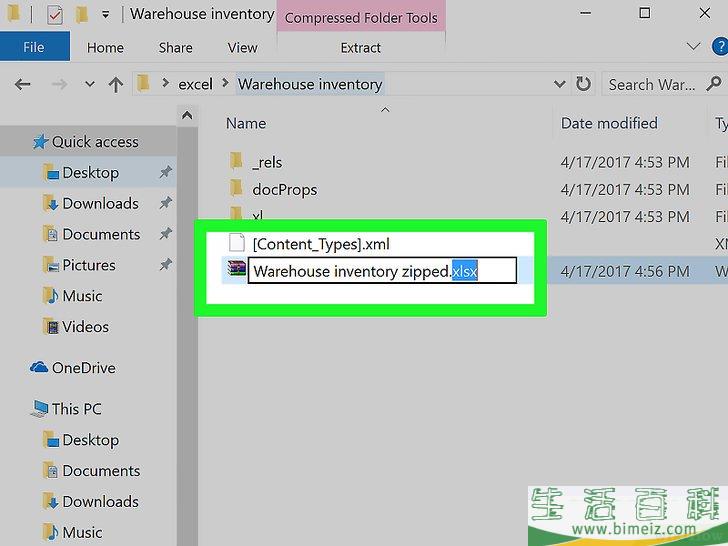Screen dimensions: 728x546
Task: Click the OneDrive cloud icon
Action: pyautogui.click(x=39, y=368)
